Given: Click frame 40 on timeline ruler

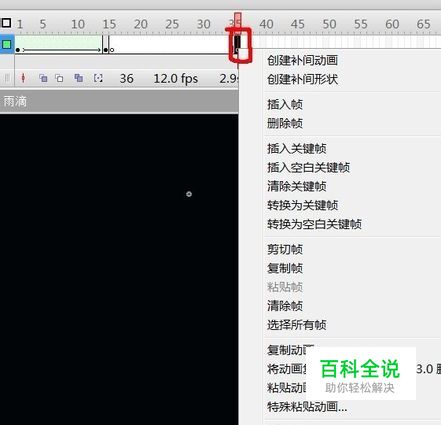Looking at the screenshot, I should [x=266, y=24].
